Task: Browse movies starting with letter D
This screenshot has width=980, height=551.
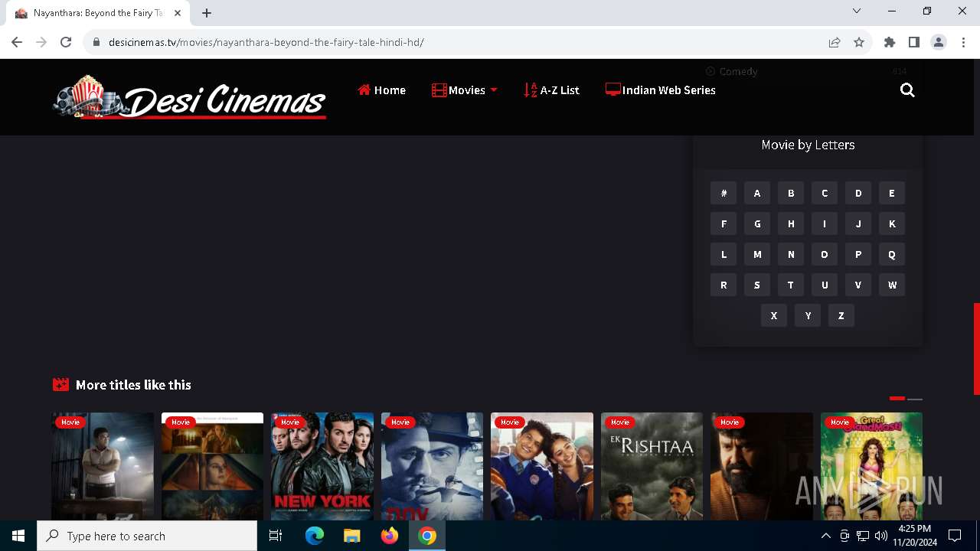Action: (858, 194)
